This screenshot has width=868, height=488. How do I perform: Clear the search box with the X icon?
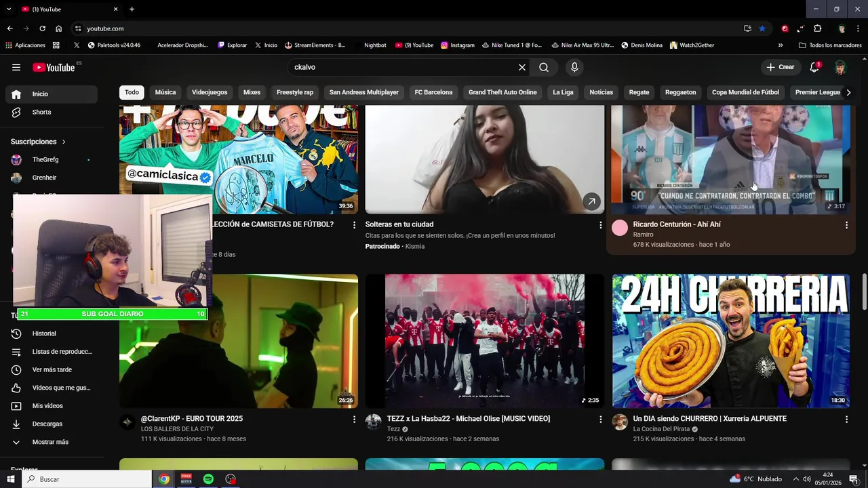click(x=522, y=67)
